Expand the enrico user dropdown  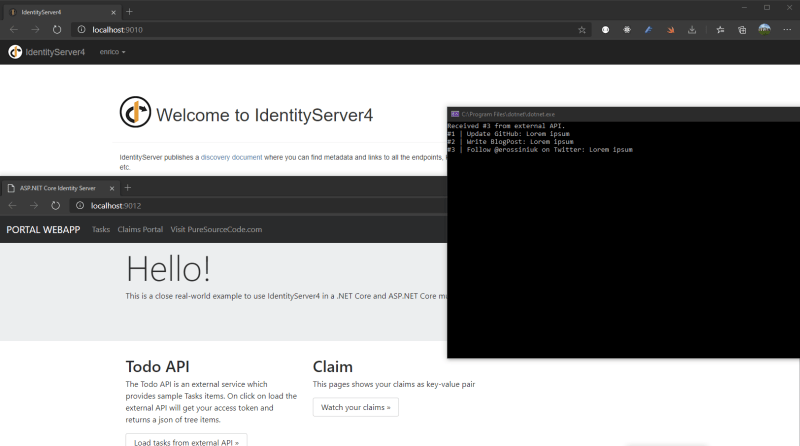click(112, 52)
